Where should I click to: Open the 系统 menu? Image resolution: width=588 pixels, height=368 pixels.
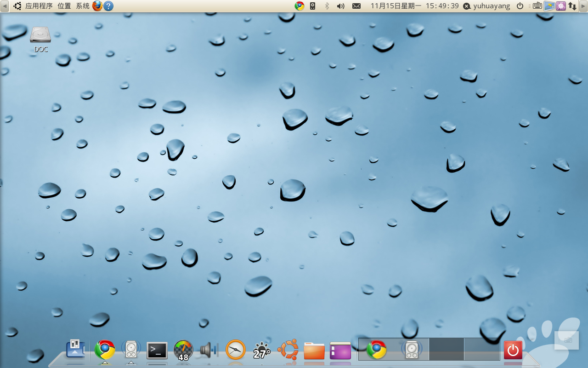[83, 6]
